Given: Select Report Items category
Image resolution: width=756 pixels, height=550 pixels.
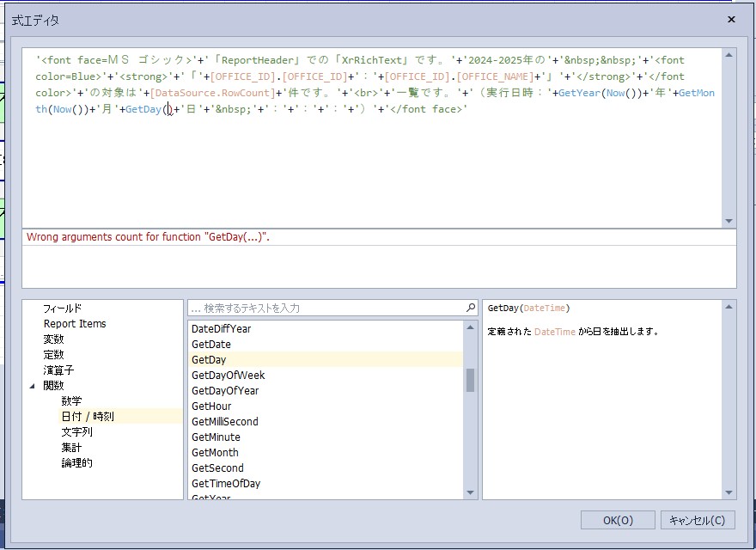Looking at the screenshot, I should 75,324.
